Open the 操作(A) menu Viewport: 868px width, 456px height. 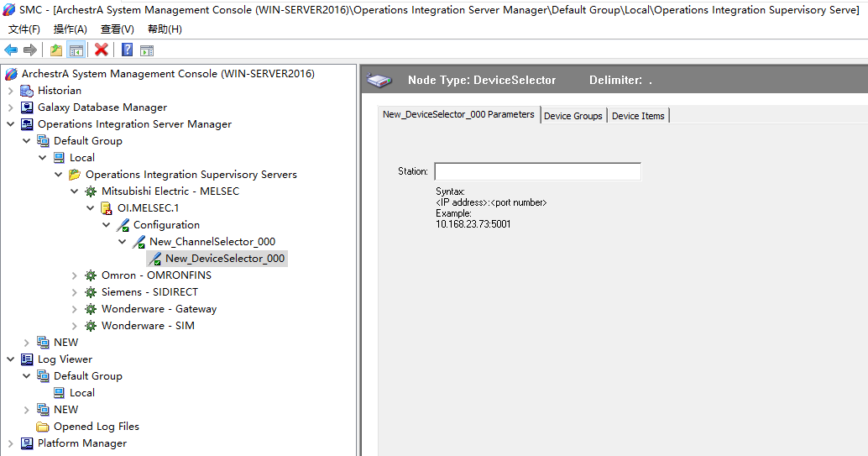(x=70, y=29)
